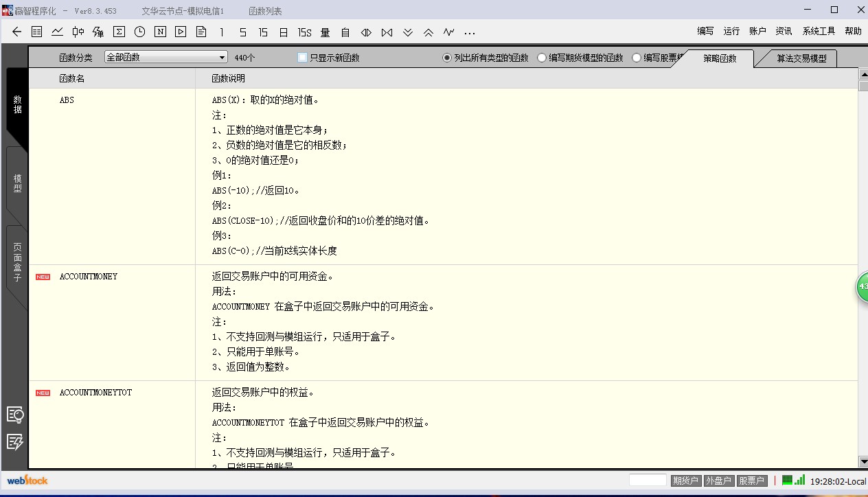Click the clock icon in toolbar
Viewport: 868px width, 497px height.
point(139,32)
